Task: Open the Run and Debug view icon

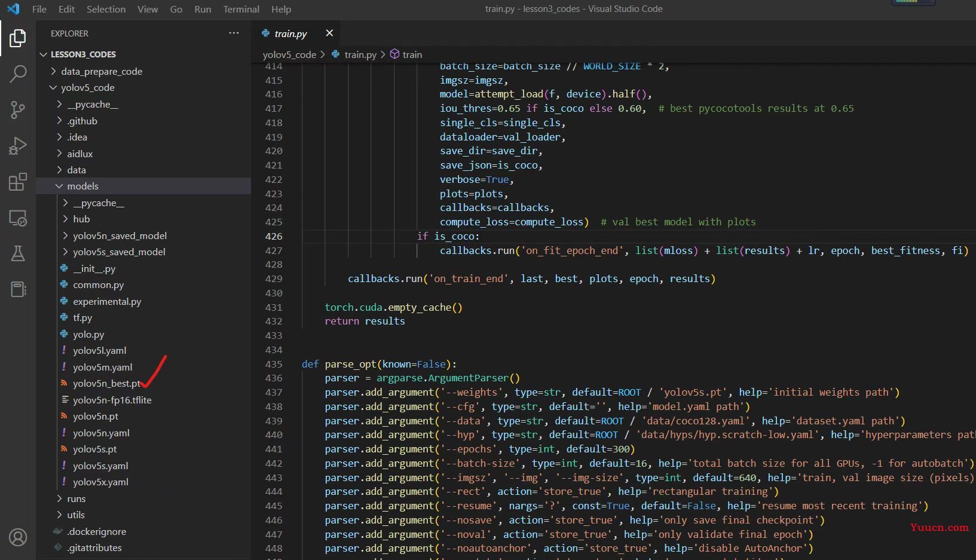Action: pos(18,145)
